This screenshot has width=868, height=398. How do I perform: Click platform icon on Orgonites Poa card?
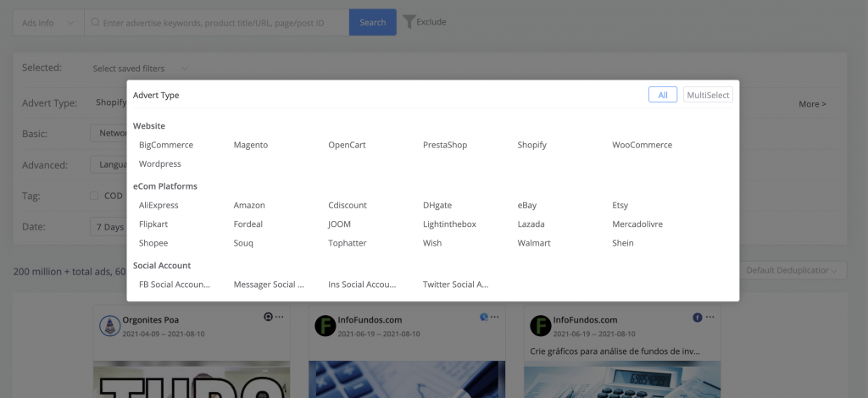(268, 317)
